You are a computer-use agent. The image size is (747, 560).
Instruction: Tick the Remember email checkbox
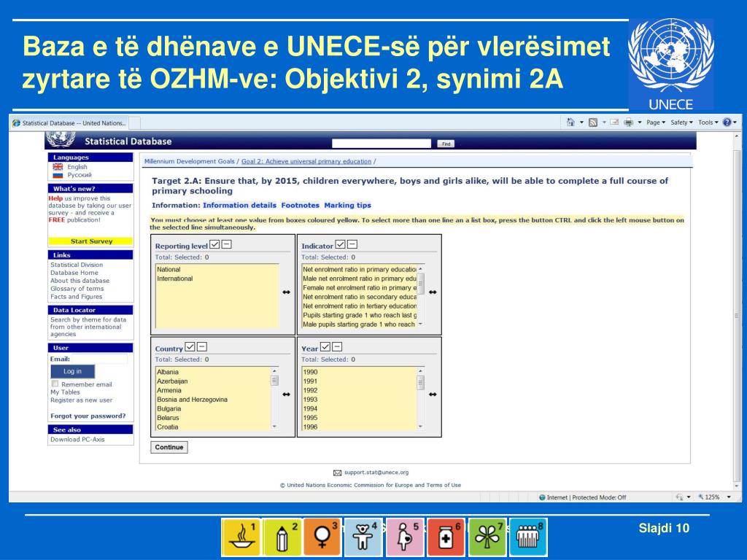55,384
